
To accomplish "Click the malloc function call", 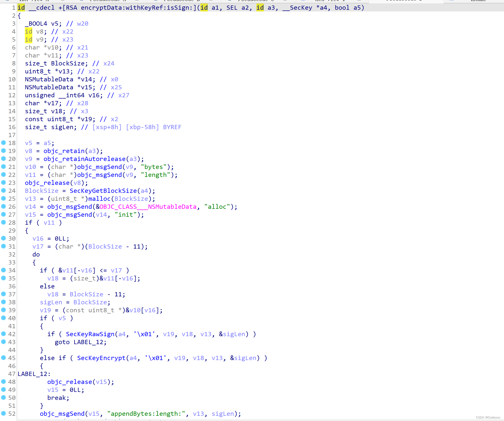I will [99, 199].
